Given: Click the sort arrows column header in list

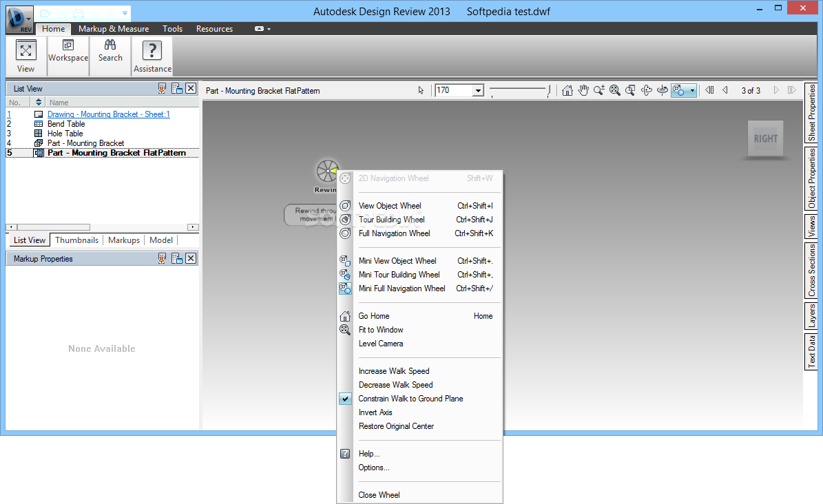Looking at the screenshot, I should pyautogui.click(x=39, y=103).
